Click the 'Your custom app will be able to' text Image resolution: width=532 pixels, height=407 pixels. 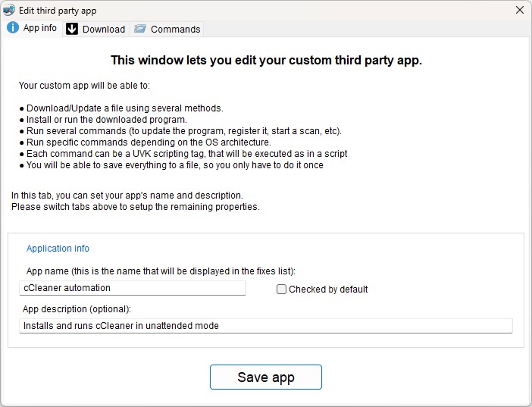(84, 86)
